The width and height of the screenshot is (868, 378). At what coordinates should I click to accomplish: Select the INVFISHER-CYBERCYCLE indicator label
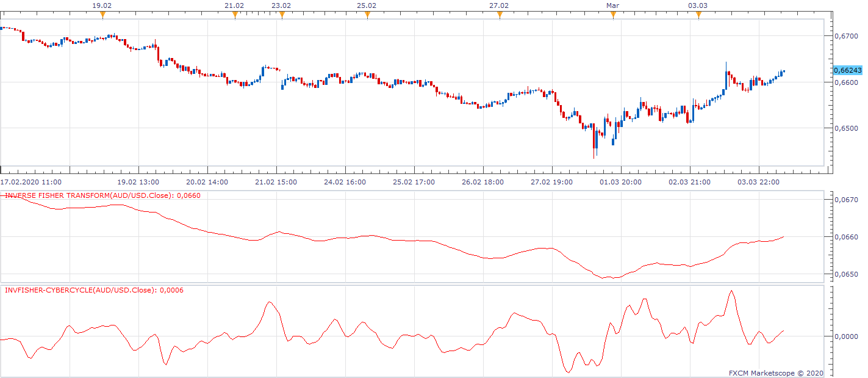[94, 290]
